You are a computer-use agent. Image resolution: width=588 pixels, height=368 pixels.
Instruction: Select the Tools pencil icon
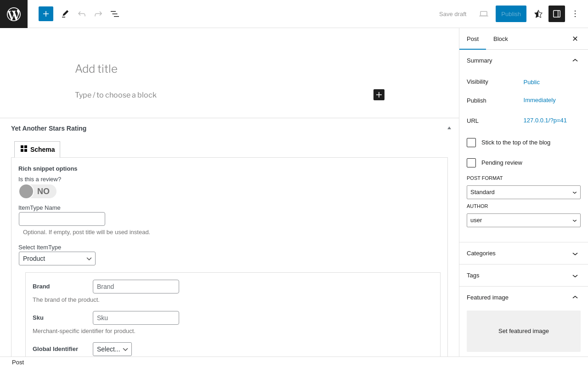[65, 14]
